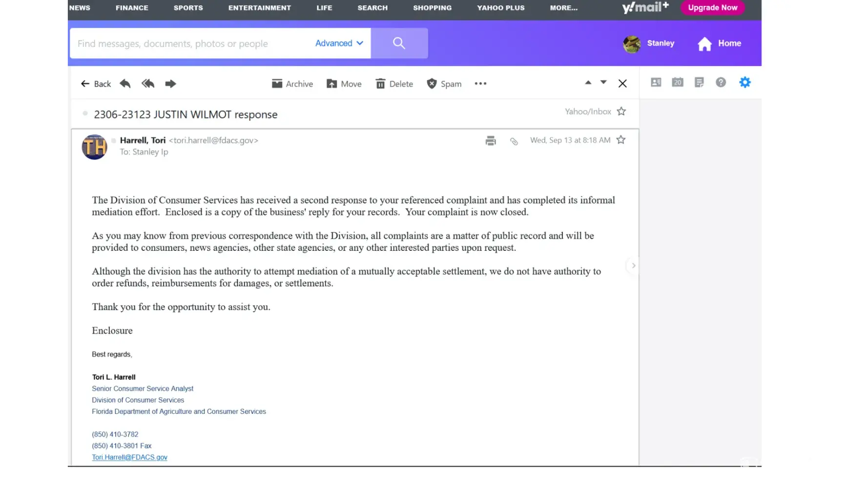Star the conversation next to Yahoo/Inbox
Viewport: 868px width, 488px height.
point(621,111)
